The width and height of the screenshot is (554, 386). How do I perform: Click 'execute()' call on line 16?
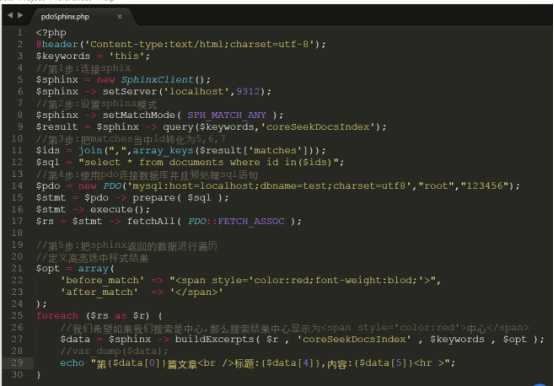click(117, 209)
